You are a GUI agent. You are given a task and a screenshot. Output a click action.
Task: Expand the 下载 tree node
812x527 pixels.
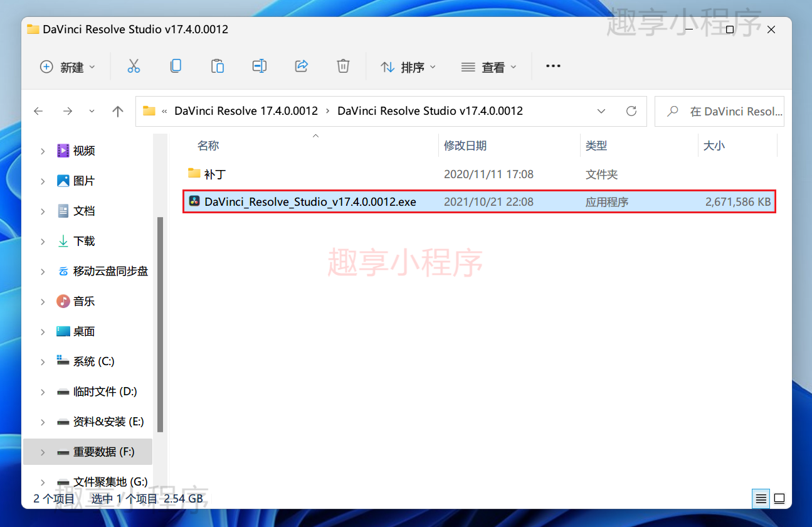click(43, 241)
